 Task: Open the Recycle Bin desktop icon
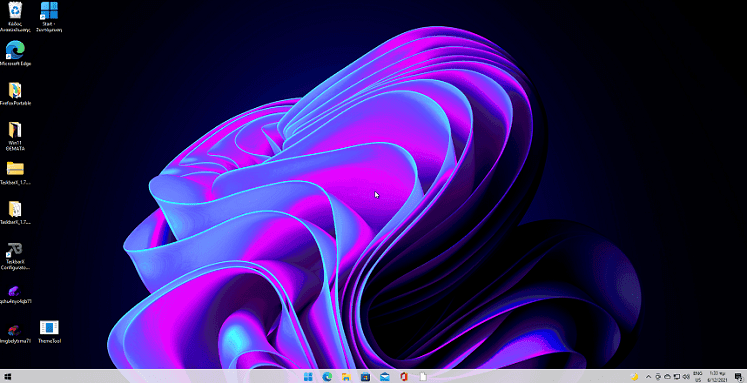pos(15,16)
